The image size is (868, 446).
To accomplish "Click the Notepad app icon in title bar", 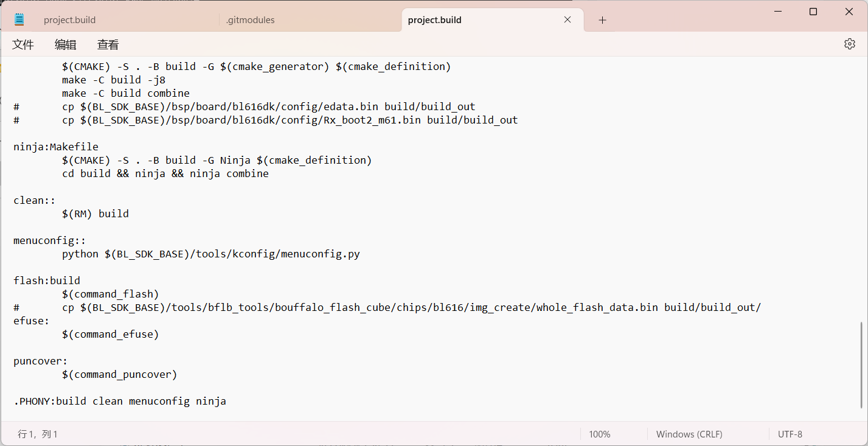I will (19, 19).
